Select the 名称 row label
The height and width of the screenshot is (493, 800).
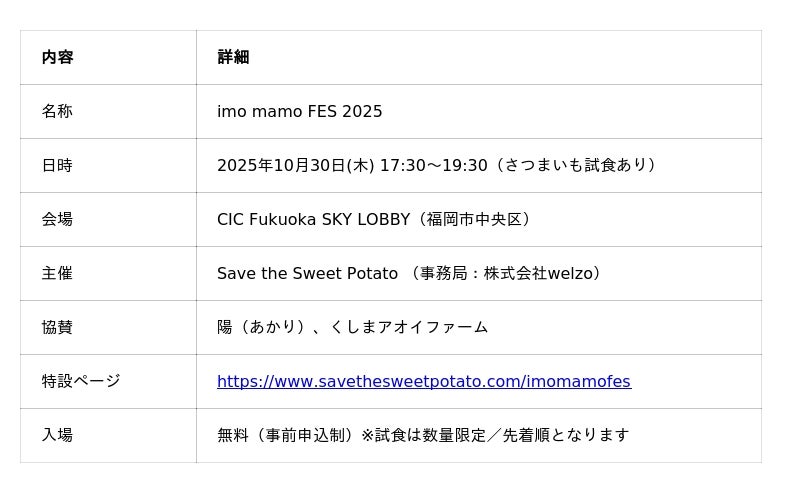pyautogui.click(x=57, y=111)
